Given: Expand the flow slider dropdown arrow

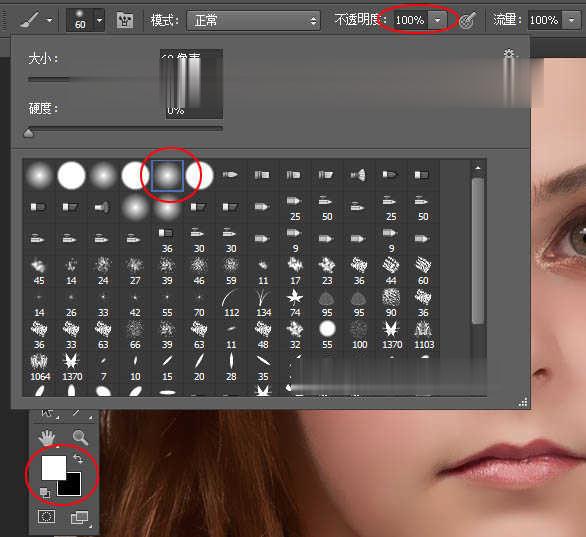Looking at the screenshot, I should click(571, 20).
